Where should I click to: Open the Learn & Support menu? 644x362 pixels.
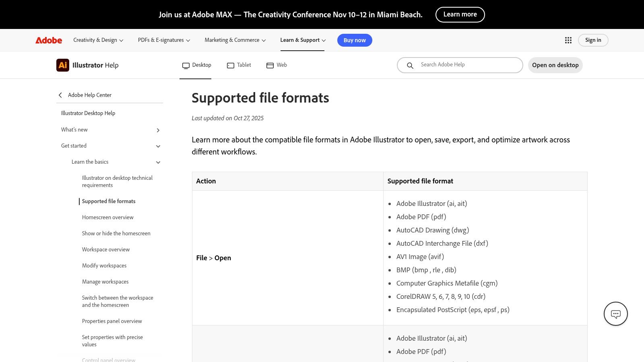point(303,40)
